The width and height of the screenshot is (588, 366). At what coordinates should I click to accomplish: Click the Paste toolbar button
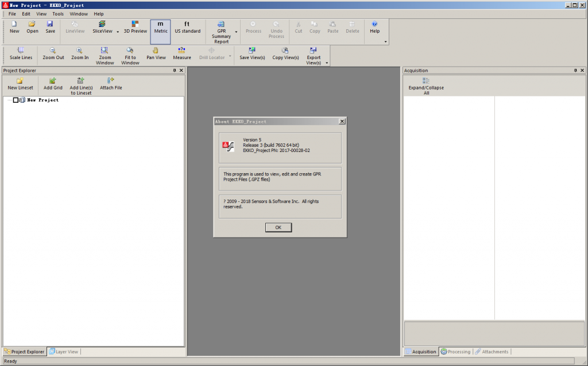333,28
